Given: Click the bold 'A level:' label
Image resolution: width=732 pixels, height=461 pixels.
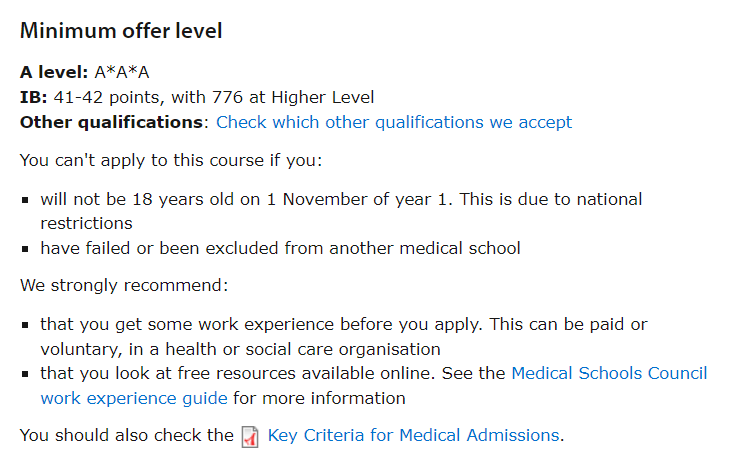Looking at the screenshot, I should [54, 72].
